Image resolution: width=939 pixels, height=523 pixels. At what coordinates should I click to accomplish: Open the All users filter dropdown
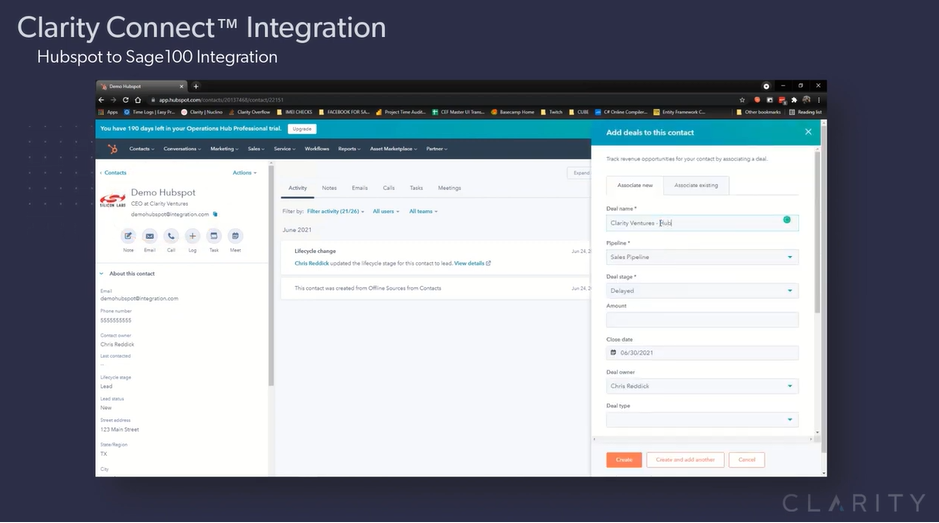[386, 211]
